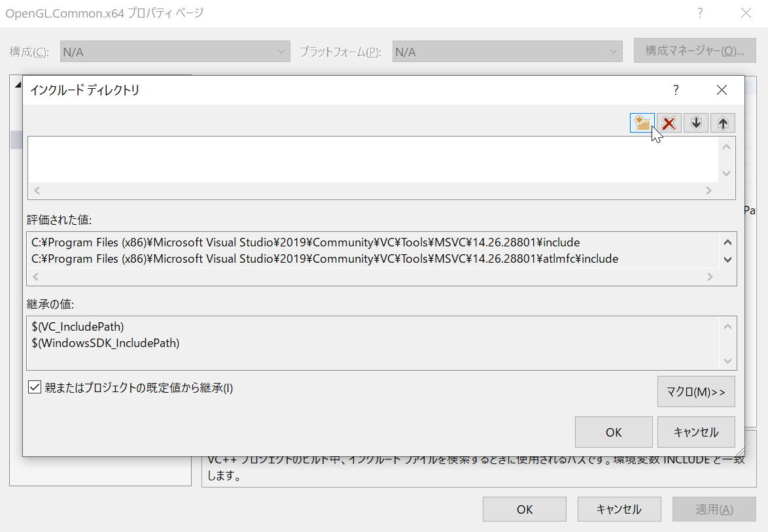Open the プラットフォーム platform dropdown
768x532 pixels.
point(507,52)
